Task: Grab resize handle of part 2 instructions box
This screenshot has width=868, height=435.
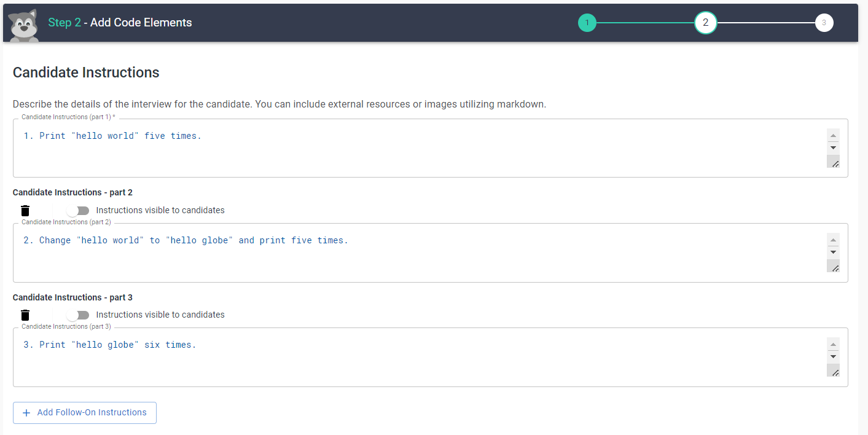Action: click(x=833, y=266)
